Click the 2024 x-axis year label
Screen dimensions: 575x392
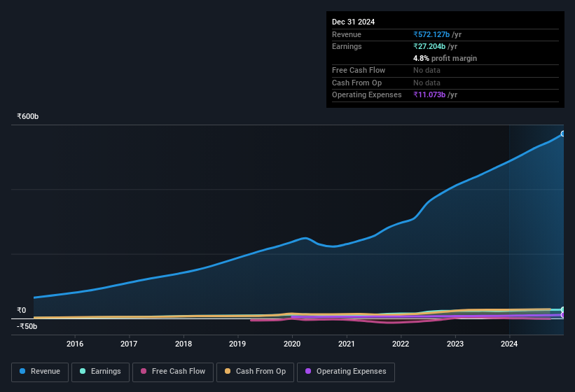pyautogui.click(x=509, y=344)
